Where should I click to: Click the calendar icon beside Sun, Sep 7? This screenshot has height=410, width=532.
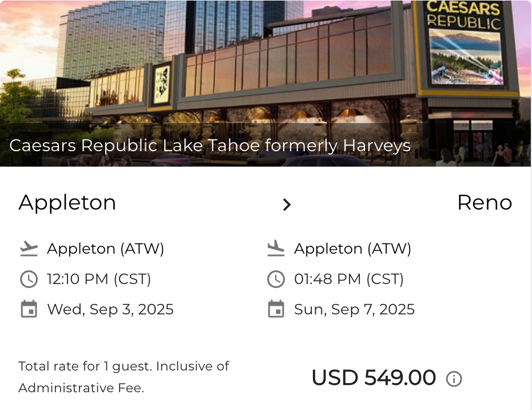(x=276, y=309)
